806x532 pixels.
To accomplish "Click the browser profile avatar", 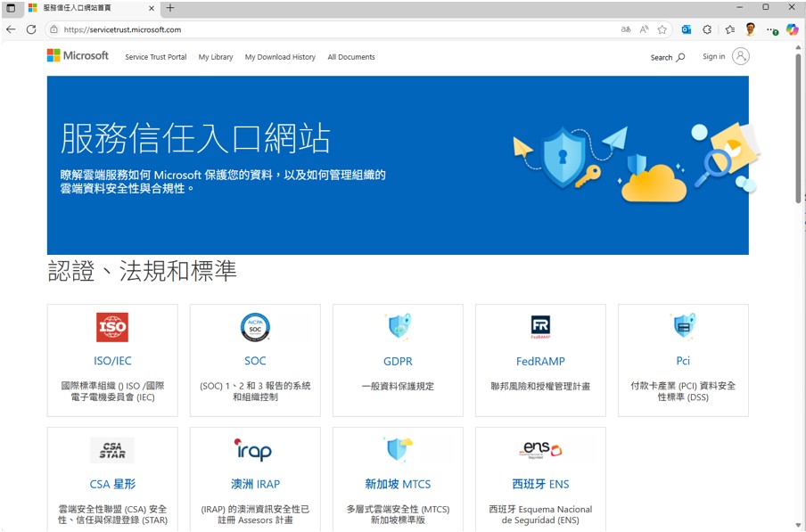I will [x=751, y=29].
